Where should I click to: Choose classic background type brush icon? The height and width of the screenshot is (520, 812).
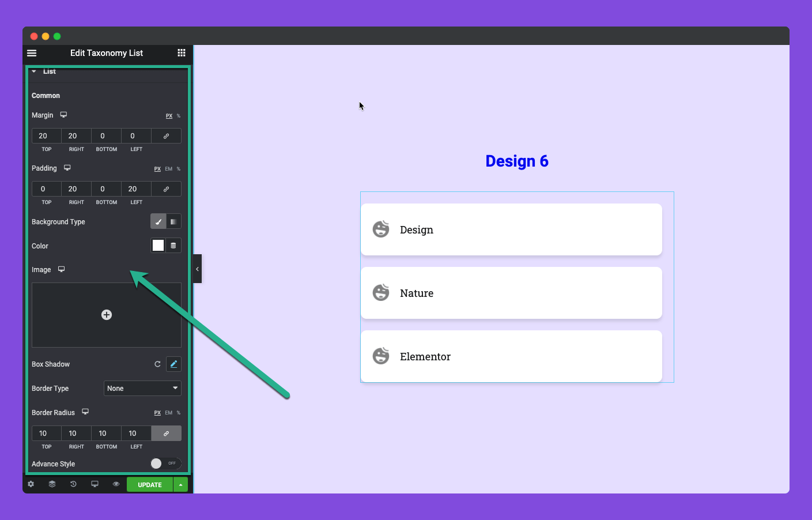tap(158, 221)
